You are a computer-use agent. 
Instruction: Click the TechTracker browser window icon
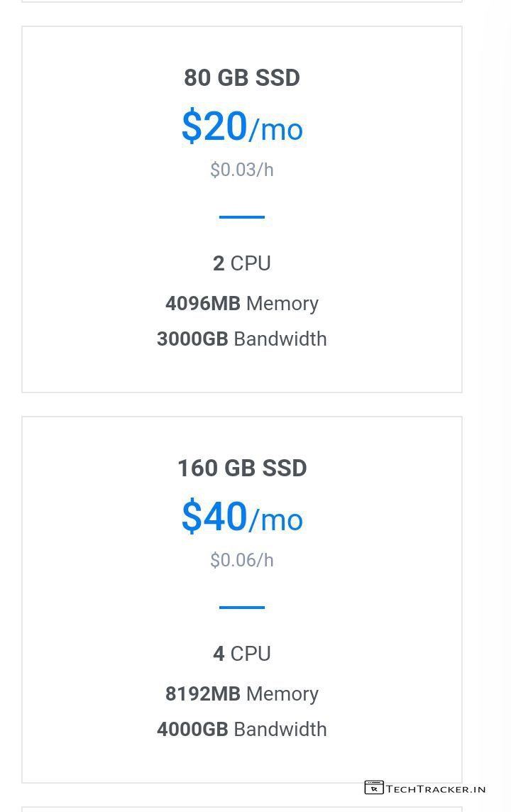374,787
